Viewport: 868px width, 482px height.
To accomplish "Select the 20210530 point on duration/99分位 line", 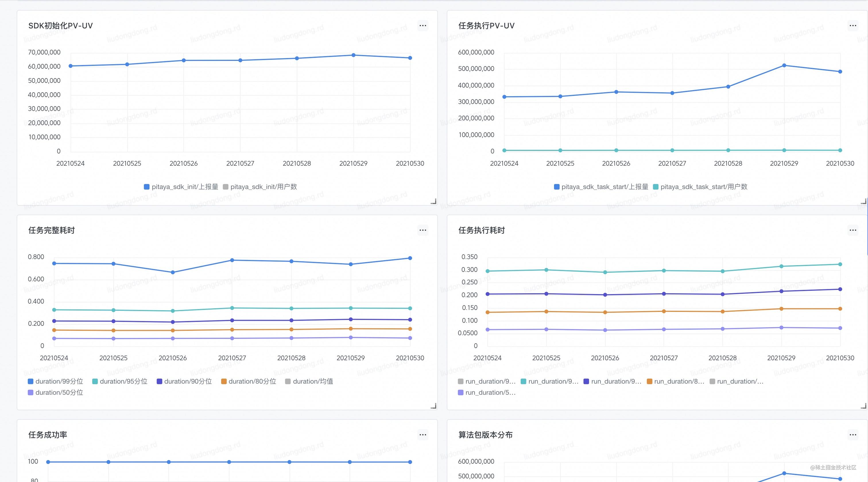I will point(410,258).
